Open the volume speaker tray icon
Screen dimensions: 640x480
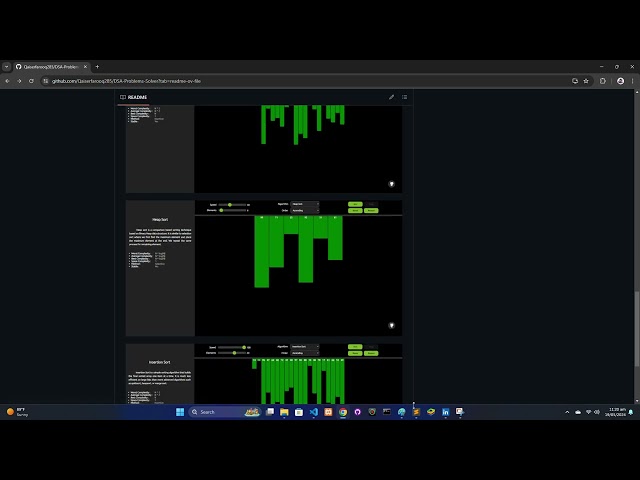pyautogui.click(x=597, y=412)
